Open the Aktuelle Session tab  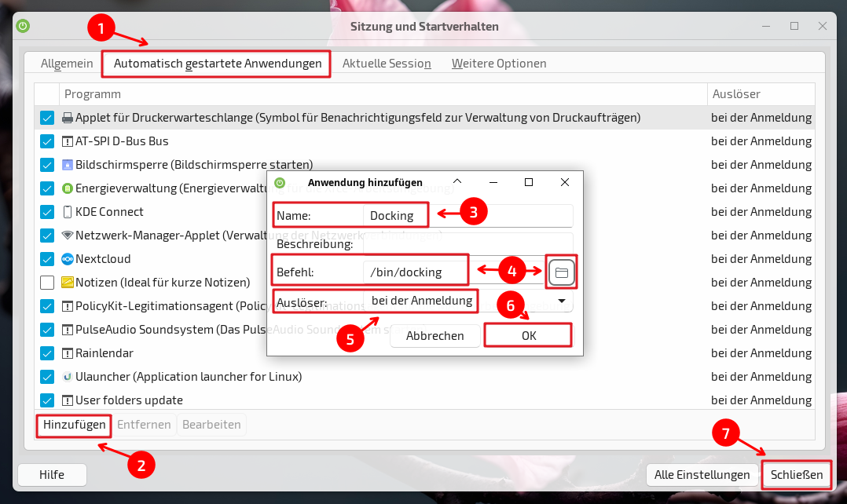387,64
